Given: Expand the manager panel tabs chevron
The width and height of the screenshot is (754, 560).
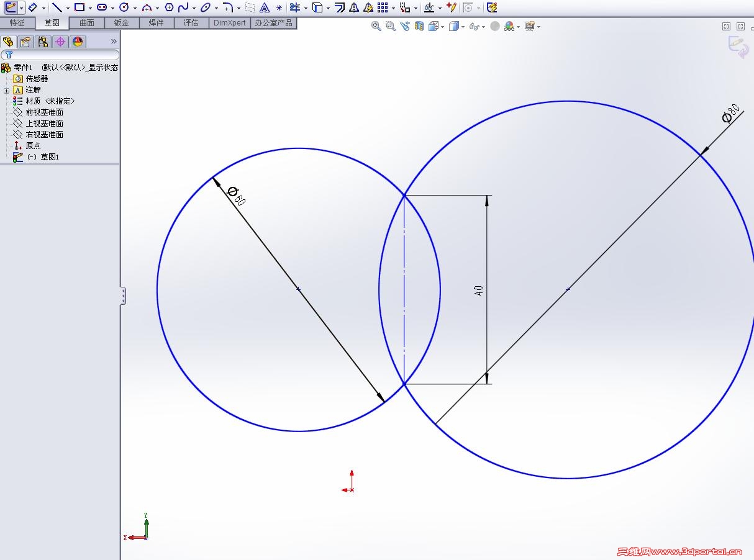Looking at the screenshot, I should click(114, 42).
